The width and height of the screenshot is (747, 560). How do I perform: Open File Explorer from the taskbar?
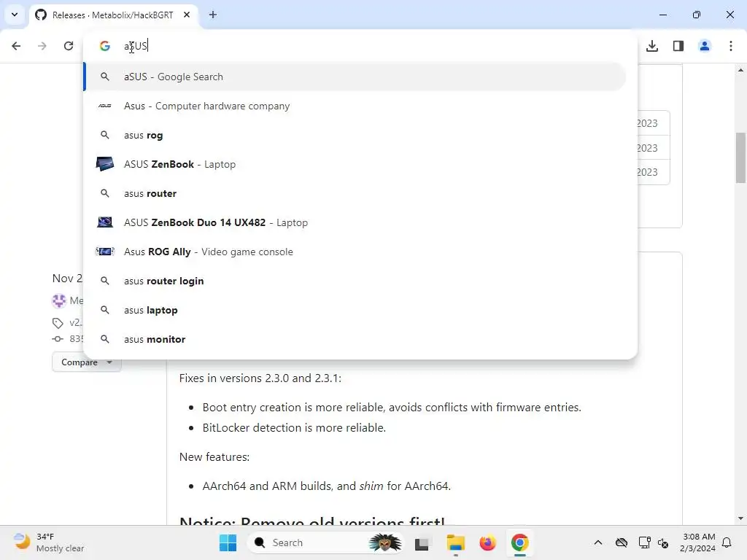pyautogui.click(x=455, y=542)
